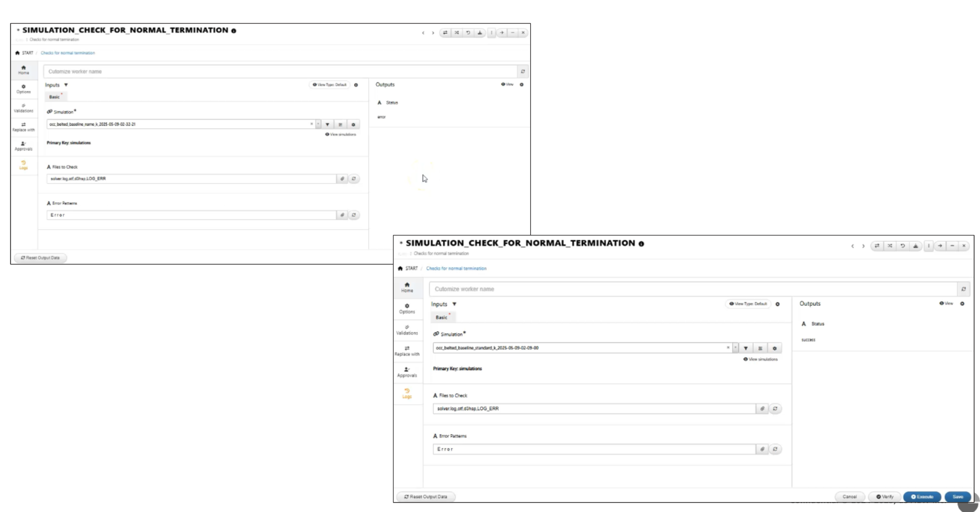Open the info icon beside success-status window title

(641, 244)
